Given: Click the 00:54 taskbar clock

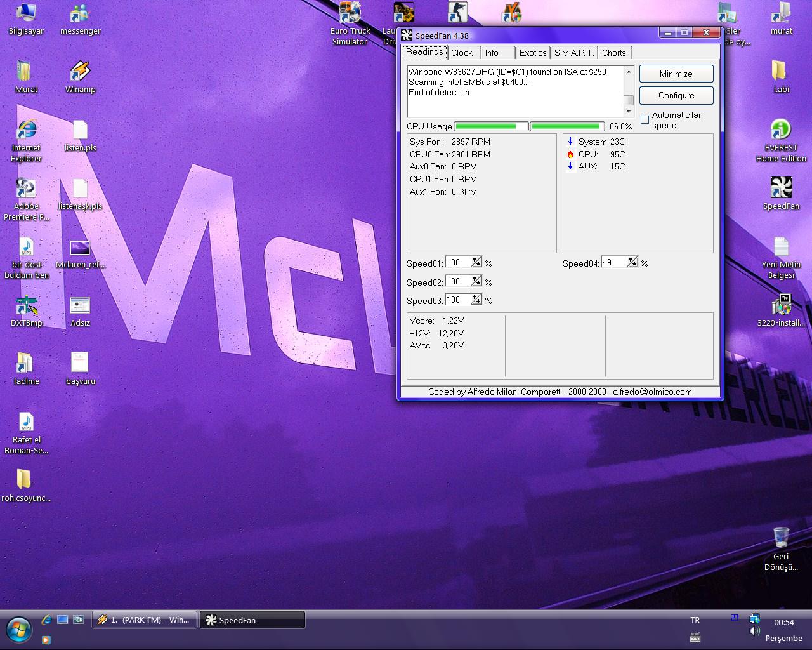Looking at the screenshot, I should 784,622.
